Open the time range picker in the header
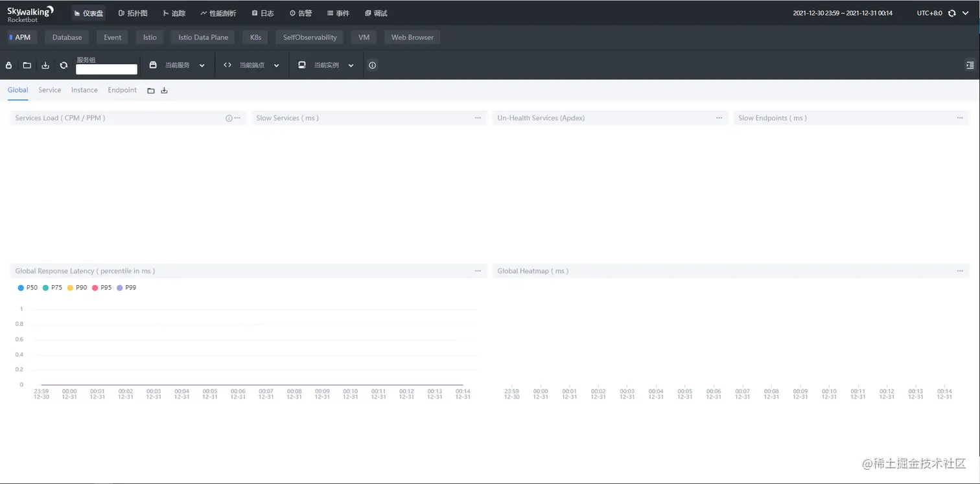The image size is (980, 484). click(x=843, y=13)
